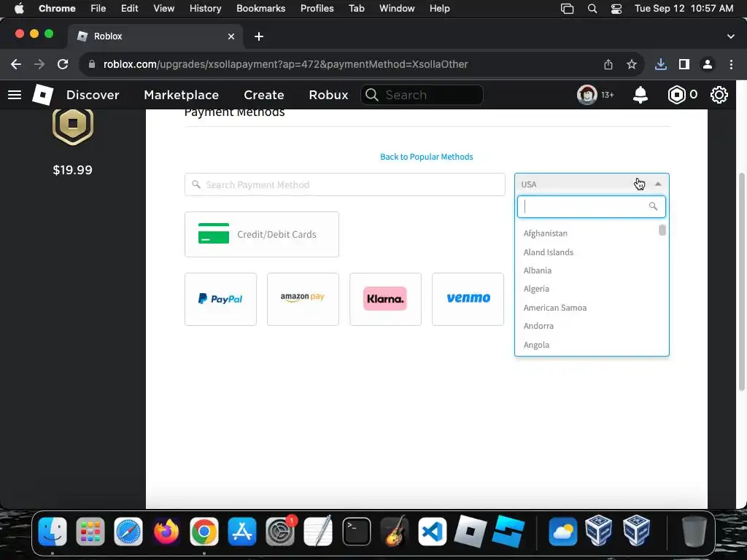Screen dimensions: 747x560
Task: Open the Robux nav link
Action: coord(328,95)
